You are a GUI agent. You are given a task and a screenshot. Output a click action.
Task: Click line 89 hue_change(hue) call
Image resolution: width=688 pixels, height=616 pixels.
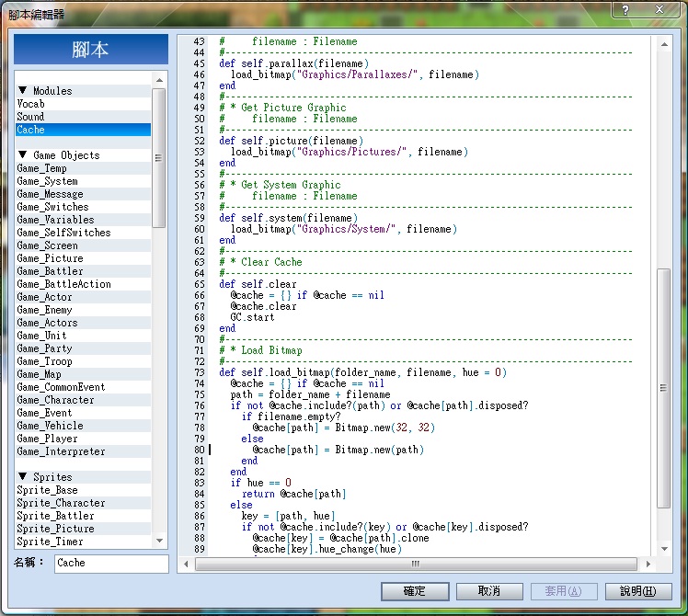pos(327,549)
